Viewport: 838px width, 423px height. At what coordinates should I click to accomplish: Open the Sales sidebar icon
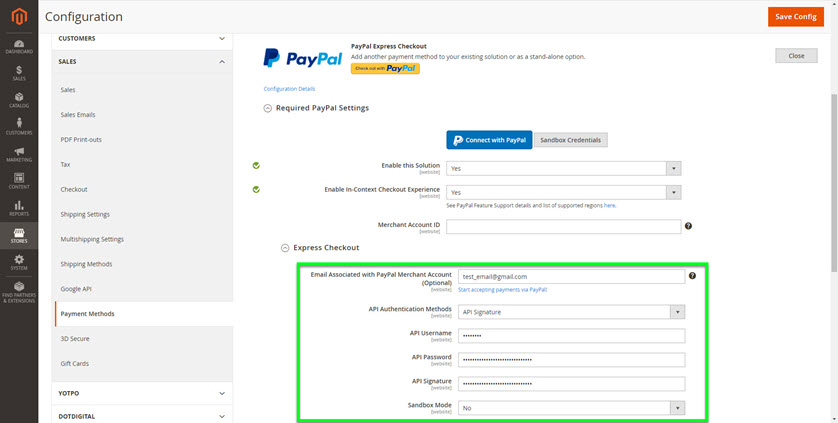pos(19,73)
